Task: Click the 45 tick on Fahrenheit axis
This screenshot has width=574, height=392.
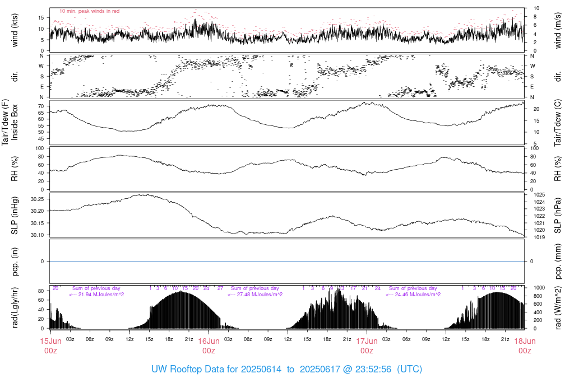Action: pyautogui.click(x=41, y=138)
